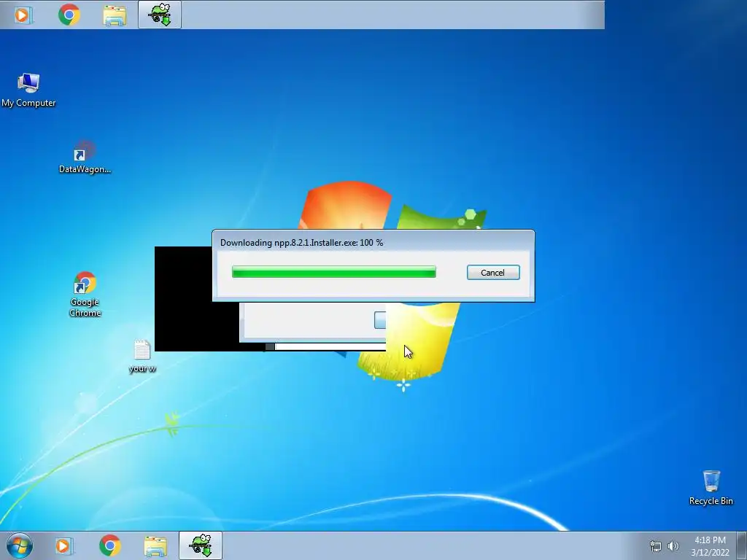Select Notepad++ updater in bottom taskbar
This screenshot has height=560, width=747.
click(x=201, y=545)
